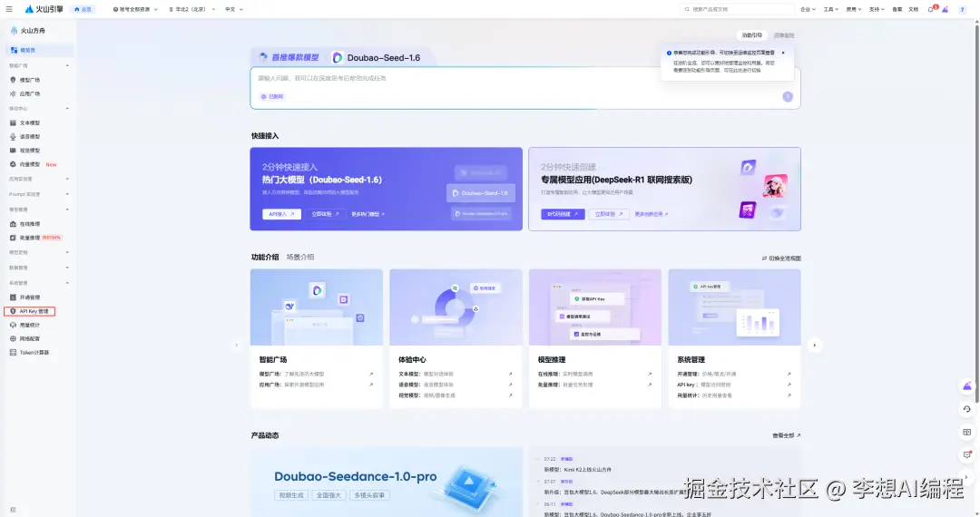Show previous feature cards with left arrow

[x=236, y=345]
